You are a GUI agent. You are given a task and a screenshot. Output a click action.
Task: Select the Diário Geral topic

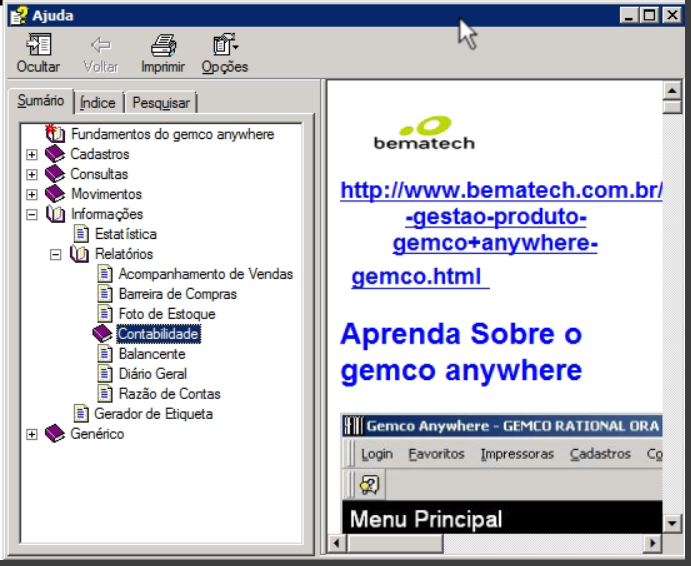pos(152,374)
